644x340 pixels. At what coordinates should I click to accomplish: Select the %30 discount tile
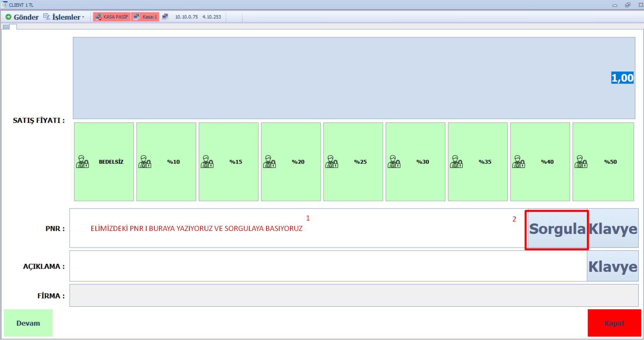[415, 162]
